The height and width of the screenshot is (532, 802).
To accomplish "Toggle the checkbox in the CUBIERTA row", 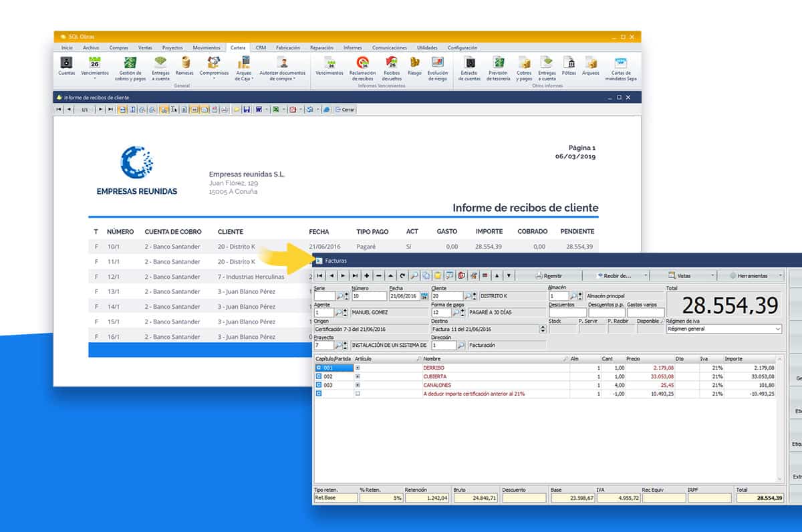I will pyautogui.click(x=358, y=376).
